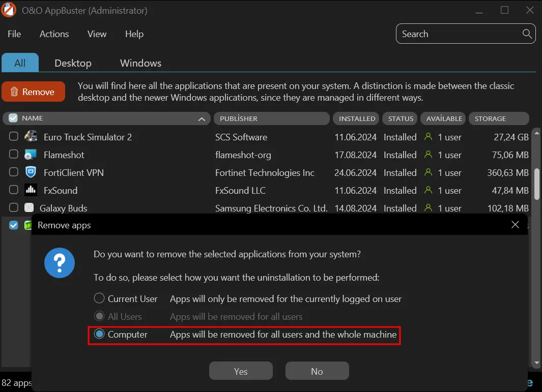Check the FxSound checkbox
This screenshot has height=392, width=542.
(x=13, y=190)
